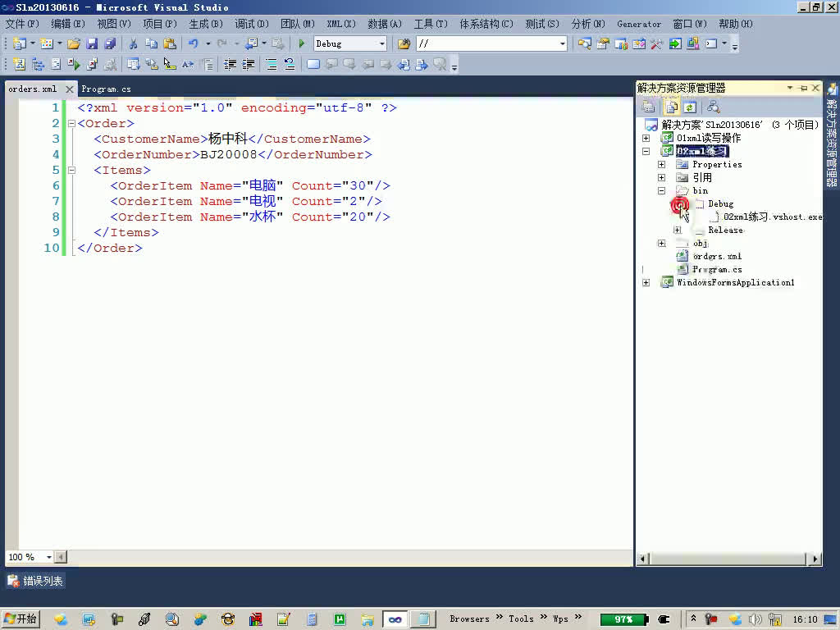The image size is (840, 630).
Task: Select orders.xml in the solution tree
Action: tap(716, 257)
